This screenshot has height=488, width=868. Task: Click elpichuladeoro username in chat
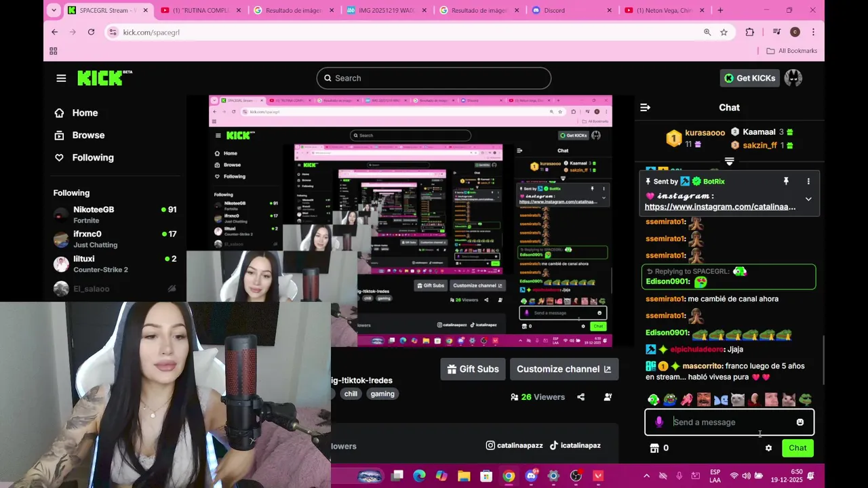pyautogui.click(x=696, y=350)
